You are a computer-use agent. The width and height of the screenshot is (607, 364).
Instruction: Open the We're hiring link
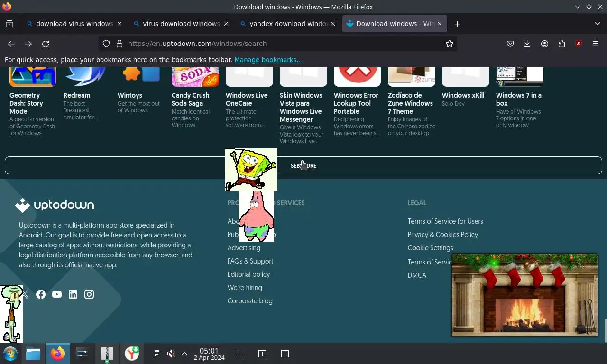click(245, 288)
